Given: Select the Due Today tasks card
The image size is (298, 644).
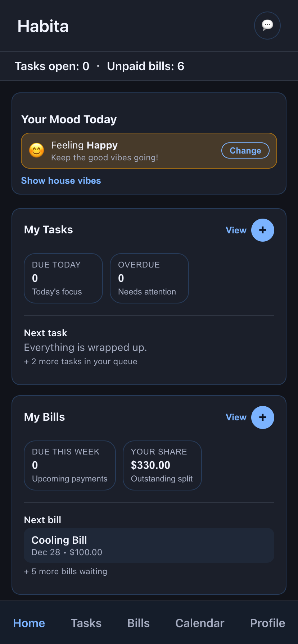Looking at the screenshot, I should (x=63, y=278).
